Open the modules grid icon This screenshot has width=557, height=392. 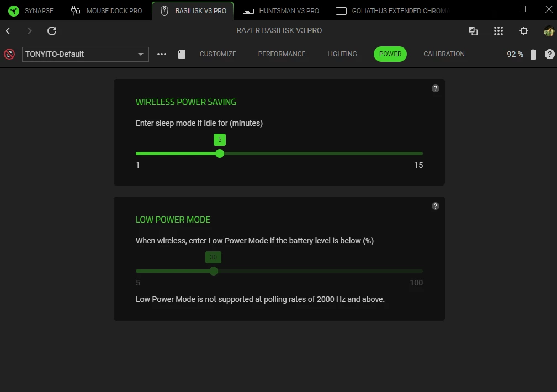[498, 31]
